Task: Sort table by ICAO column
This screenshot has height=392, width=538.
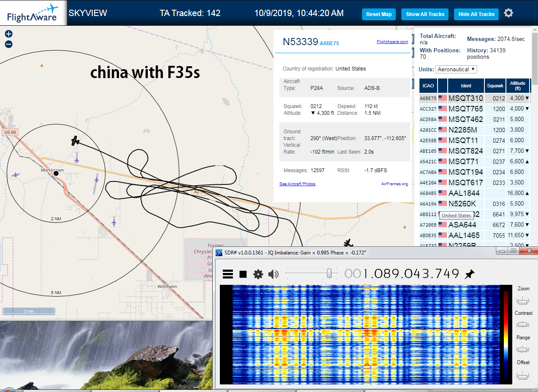Action: pyautogui.click(x=428, y=86)
